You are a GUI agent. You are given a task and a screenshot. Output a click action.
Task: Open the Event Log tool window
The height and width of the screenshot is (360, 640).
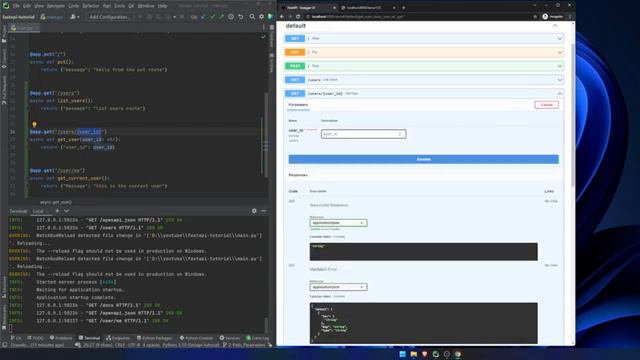(x=258, y=338)
